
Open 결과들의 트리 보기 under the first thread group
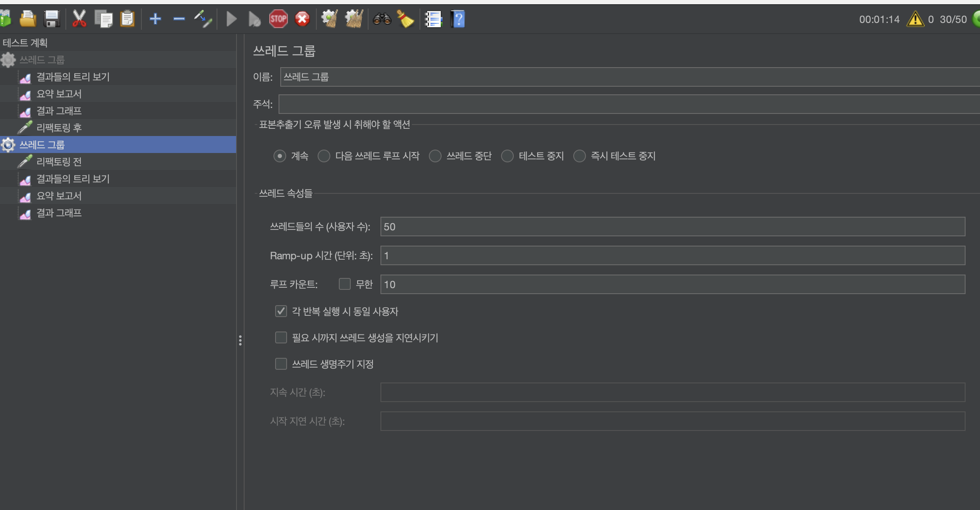[x=73, y=77]
